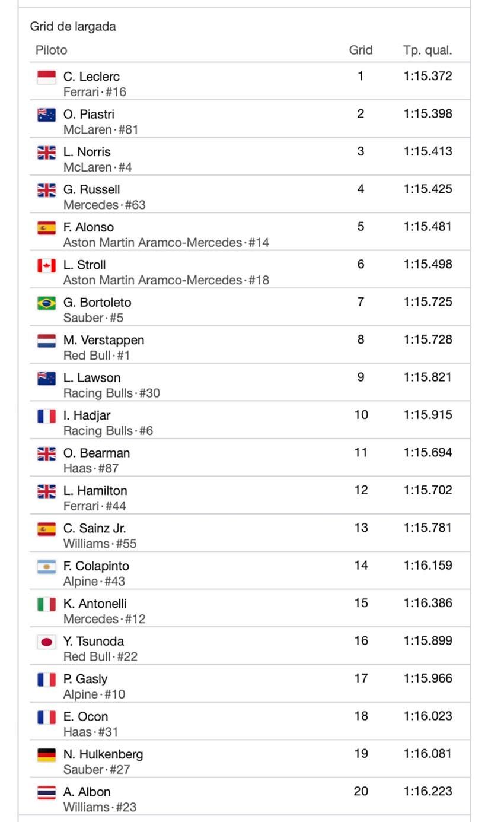The width and height of the screenshot is (504, 822).
Task: Open driver L. Hamilton's name
Action: [x=95, y=491]
